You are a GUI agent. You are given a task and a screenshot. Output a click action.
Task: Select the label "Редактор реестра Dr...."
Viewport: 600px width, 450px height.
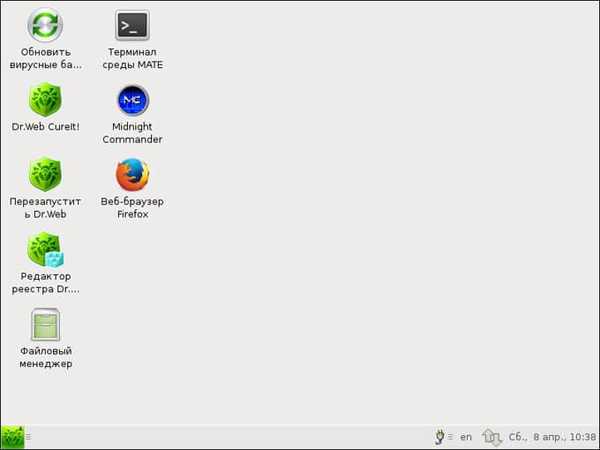[46, 283]
